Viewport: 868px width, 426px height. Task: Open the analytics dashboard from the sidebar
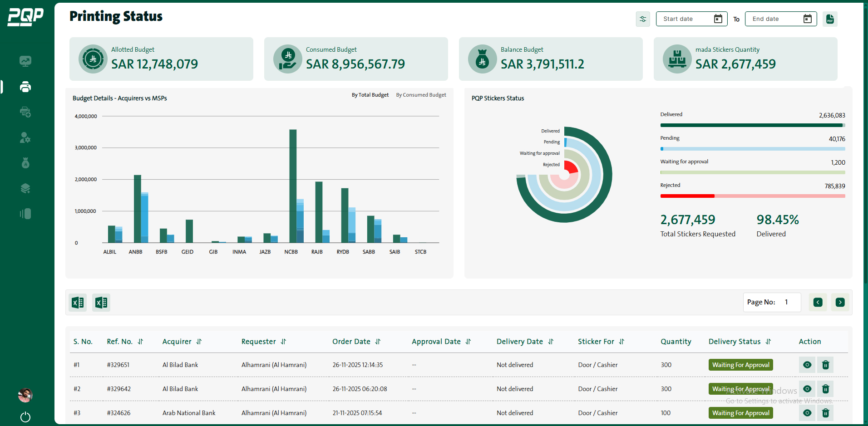(25, 61)
